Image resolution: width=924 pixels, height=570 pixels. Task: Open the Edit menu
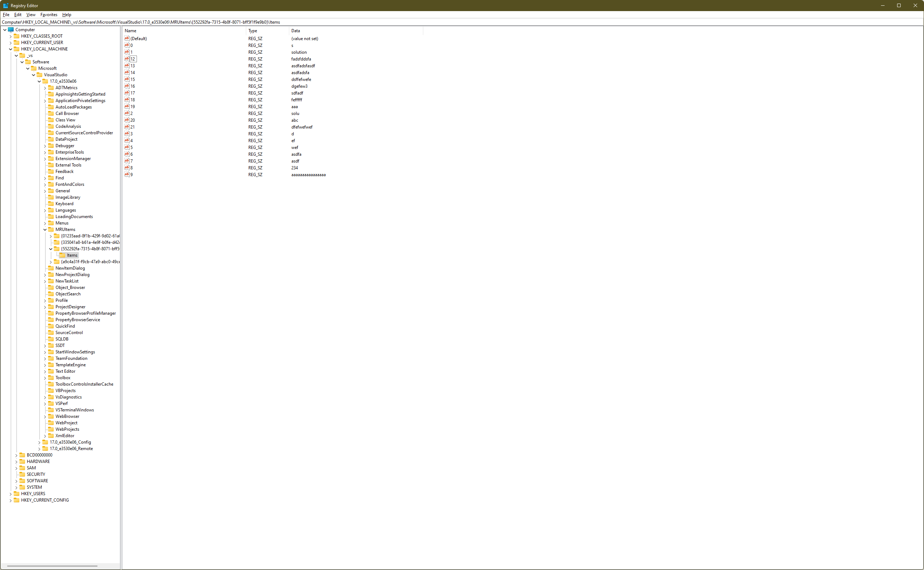click(18, 15)
